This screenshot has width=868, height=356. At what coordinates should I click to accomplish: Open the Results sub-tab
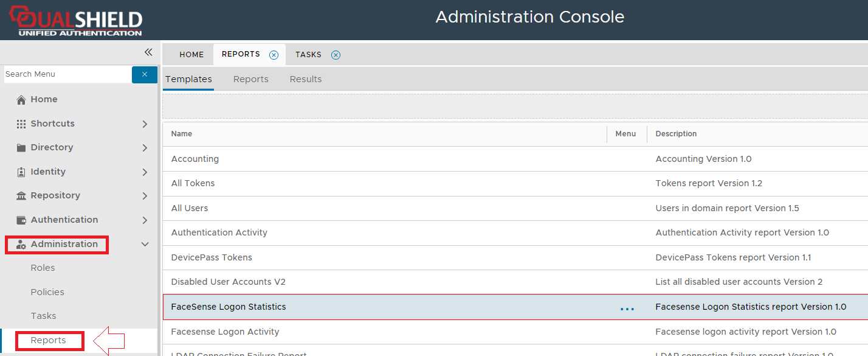[x=306, y=79]
